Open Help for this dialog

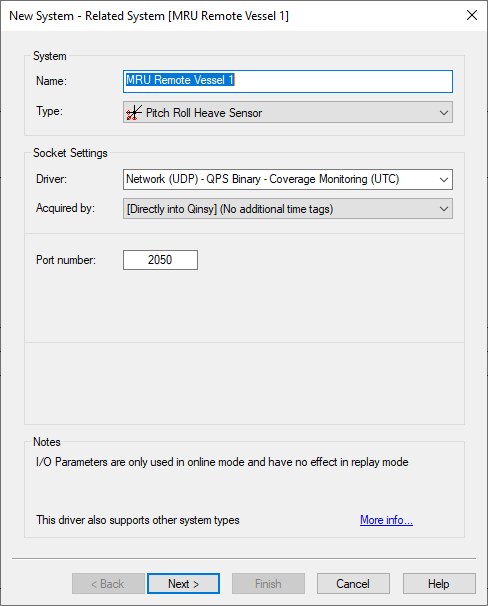(439, 584)
